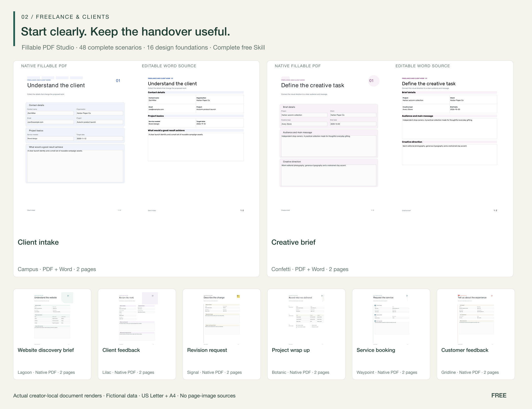Click the footer note about creator-local document renders
This screenshot has height=409, width=532.
click(124, 396)
